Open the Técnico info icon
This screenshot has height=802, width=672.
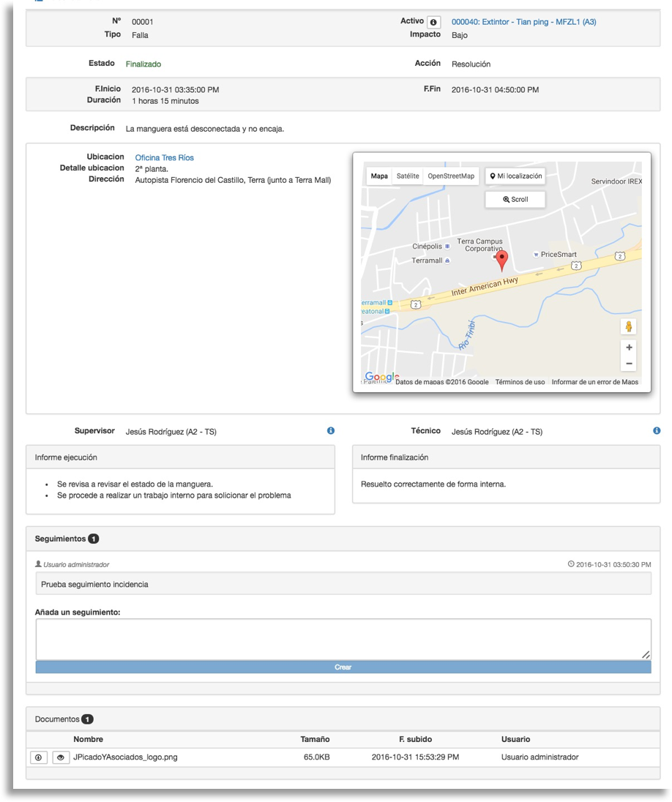(x=656, y=431)
